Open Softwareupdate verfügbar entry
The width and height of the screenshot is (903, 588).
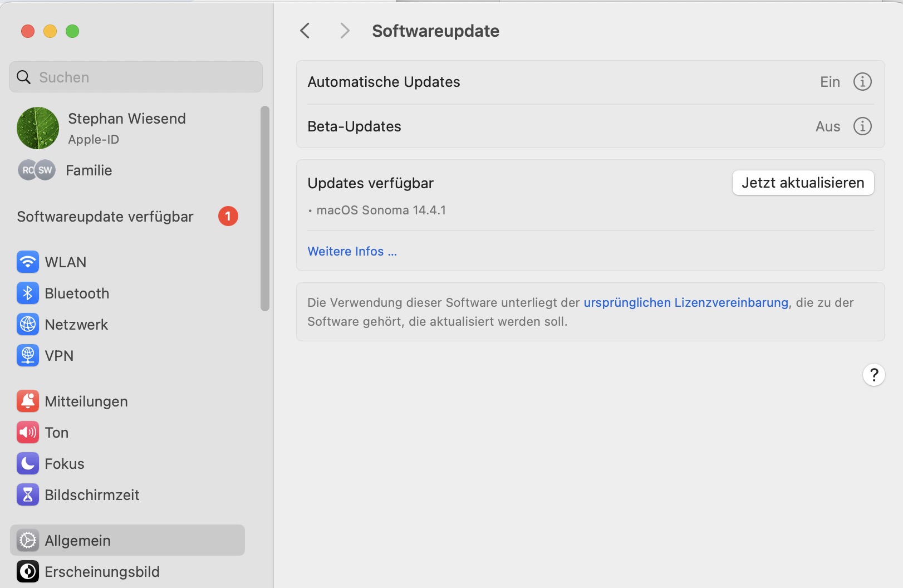tap(127, 216)
